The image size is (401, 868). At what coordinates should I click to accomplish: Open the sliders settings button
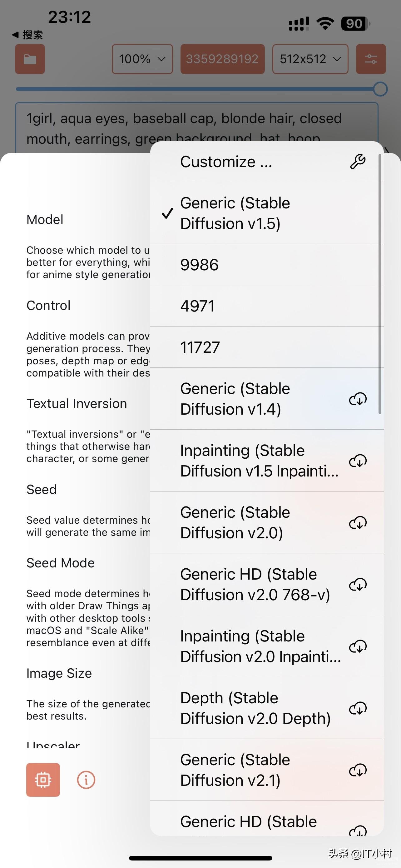(x=371, y=59)
